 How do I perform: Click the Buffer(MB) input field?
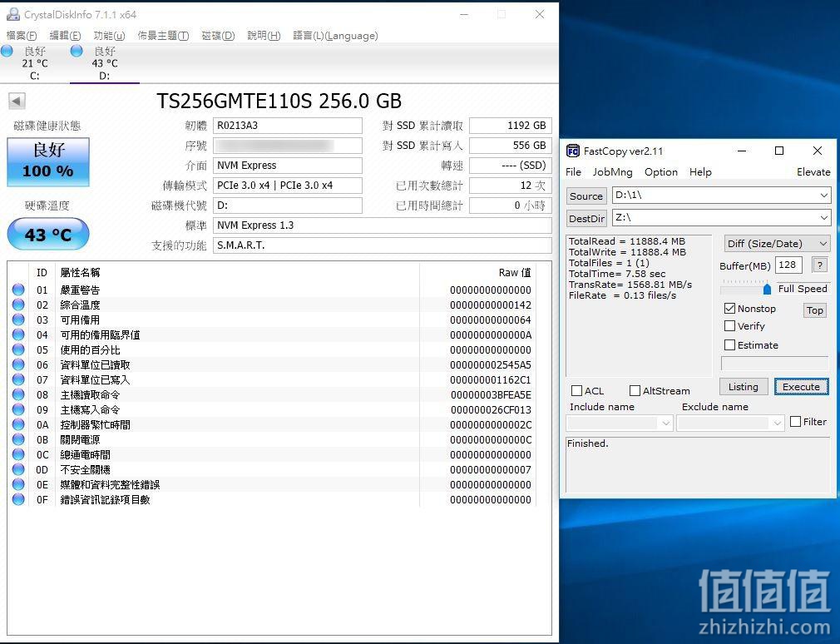[x=788, y=265]
